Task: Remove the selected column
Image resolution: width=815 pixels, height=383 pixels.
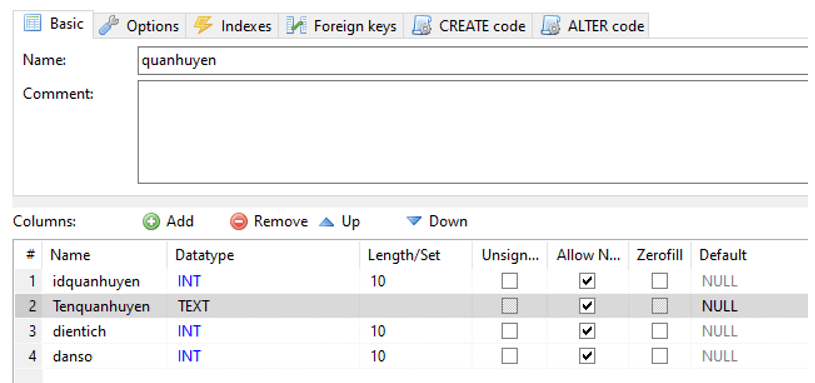Action: 269,222
